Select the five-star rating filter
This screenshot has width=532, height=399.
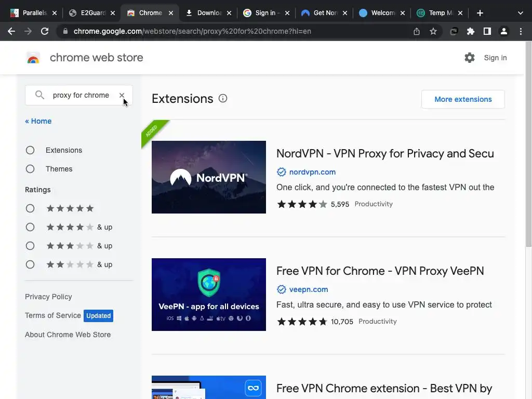pyautogui.click(x=30, y=208)
